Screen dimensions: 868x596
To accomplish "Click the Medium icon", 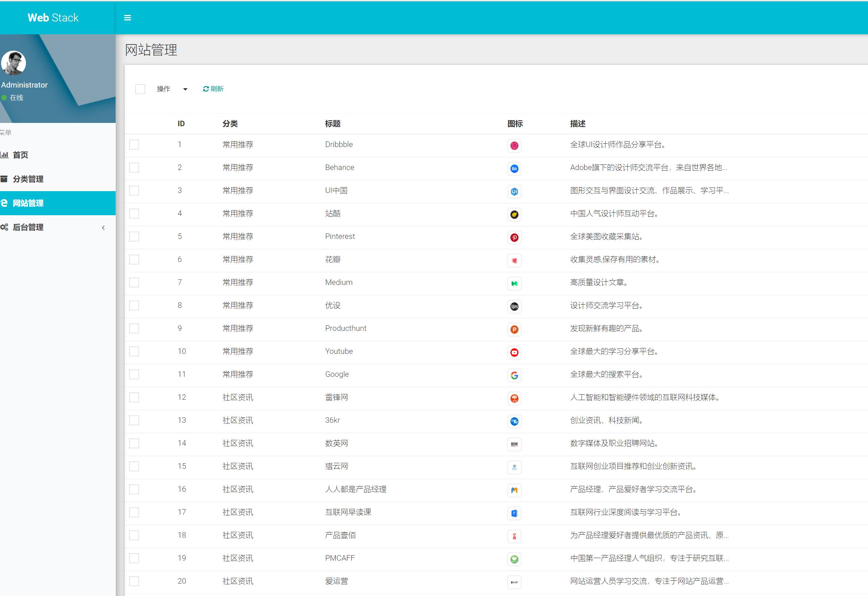I will pyautogui.click(x=514, y=283).
